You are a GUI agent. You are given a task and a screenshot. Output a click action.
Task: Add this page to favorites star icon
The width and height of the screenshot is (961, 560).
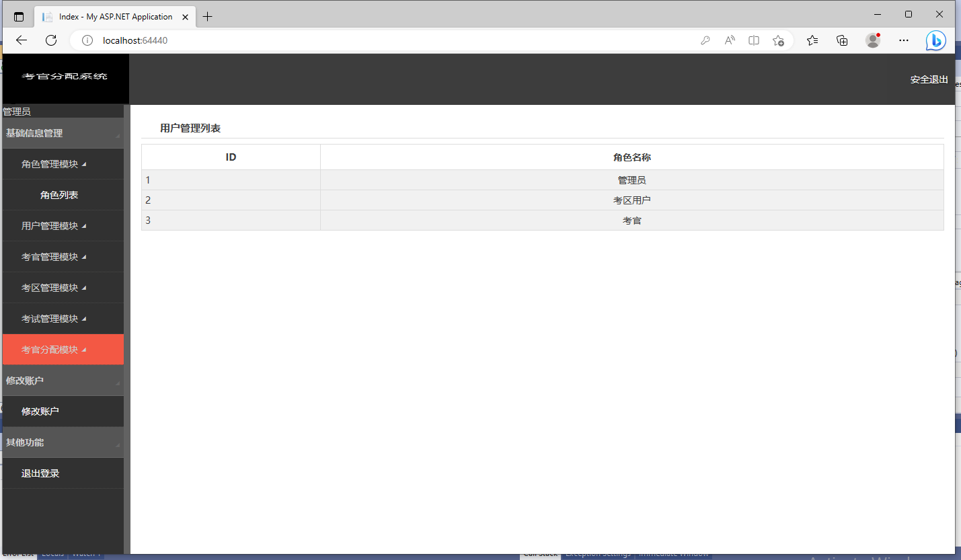778,40
